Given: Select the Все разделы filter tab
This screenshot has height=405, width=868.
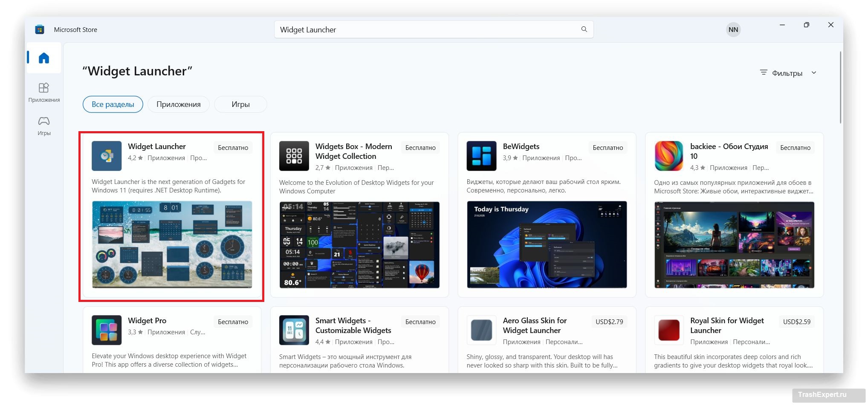Looking at the screenshot, I should [x=113, y=104].
